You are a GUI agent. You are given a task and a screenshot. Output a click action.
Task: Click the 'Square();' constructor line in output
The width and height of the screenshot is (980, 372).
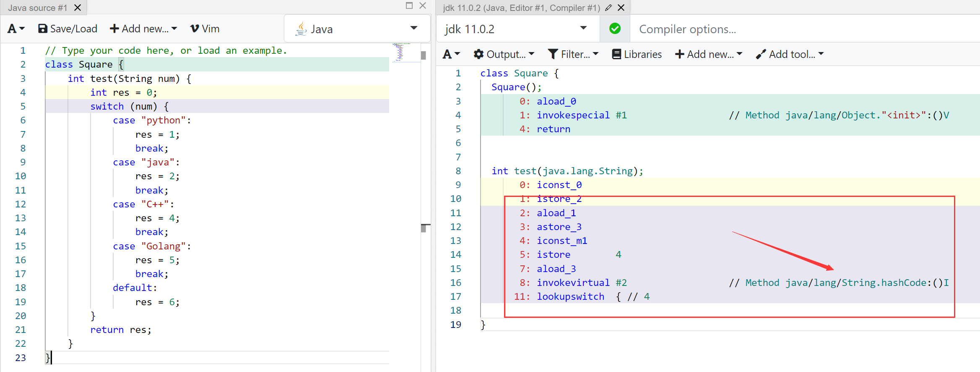[517, 87]
